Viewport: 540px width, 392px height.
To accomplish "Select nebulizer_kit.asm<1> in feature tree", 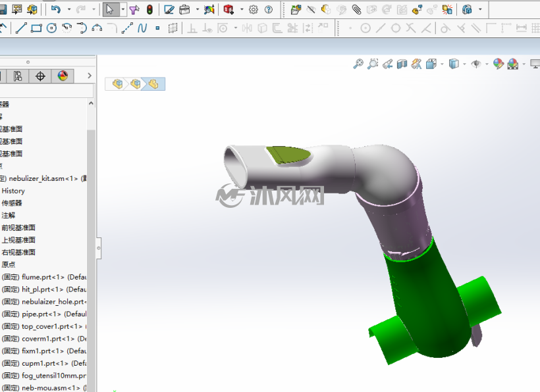I will click(43, 178).
